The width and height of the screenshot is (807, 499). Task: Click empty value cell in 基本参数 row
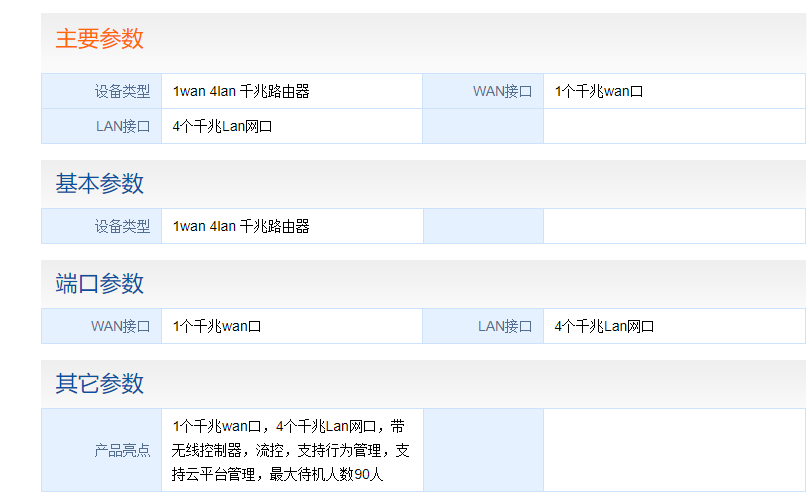pyautogui.click(x=674, y=226)
